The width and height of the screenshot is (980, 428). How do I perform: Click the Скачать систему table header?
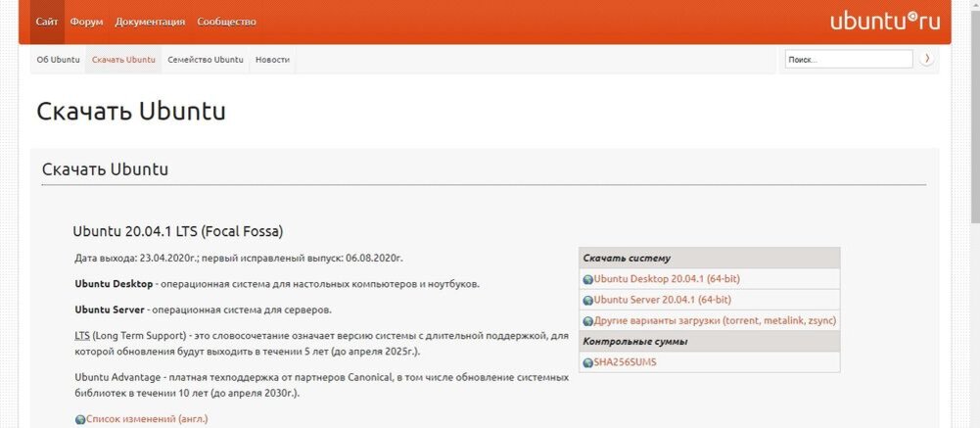pyautogui.click(x=710, y=258)
